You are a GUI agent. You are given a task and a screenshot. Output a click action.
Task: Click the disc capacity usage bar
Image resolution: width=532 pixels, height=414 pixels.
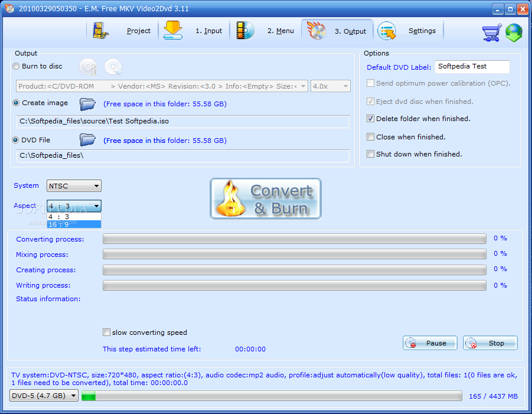pos(272,396)
